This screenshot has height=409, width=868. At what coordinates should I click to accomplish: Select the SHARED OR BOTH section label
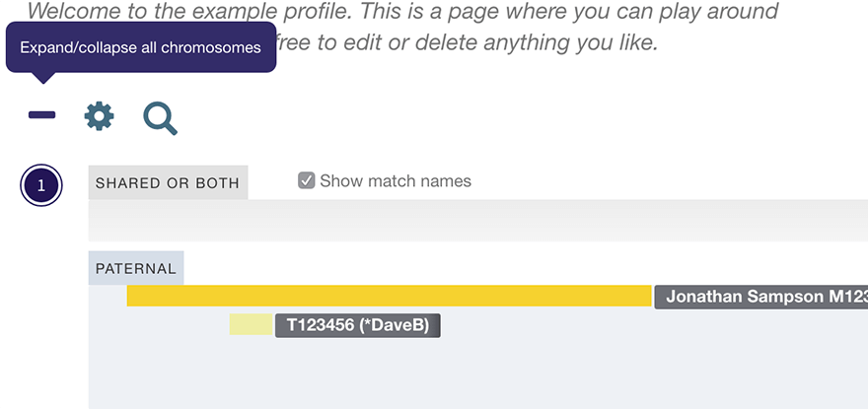click(x=168, y=182)
